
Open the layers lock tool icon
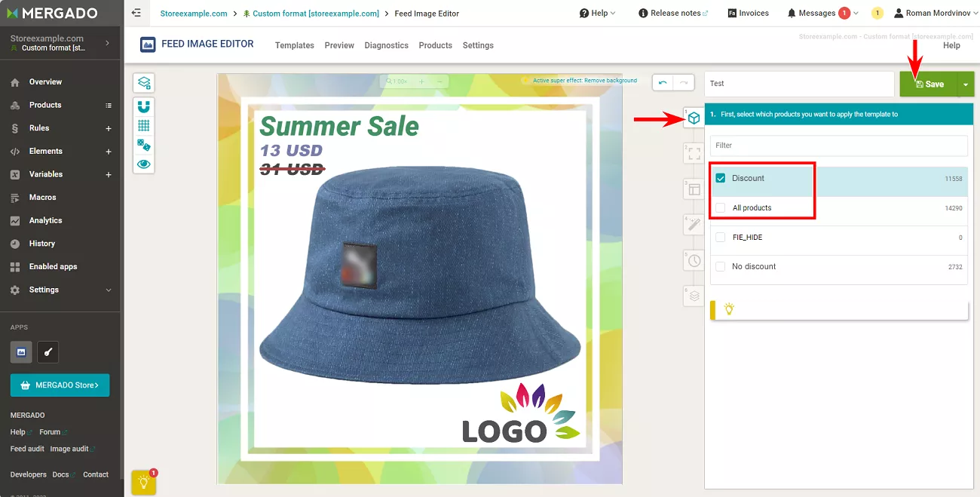(144, 82)
